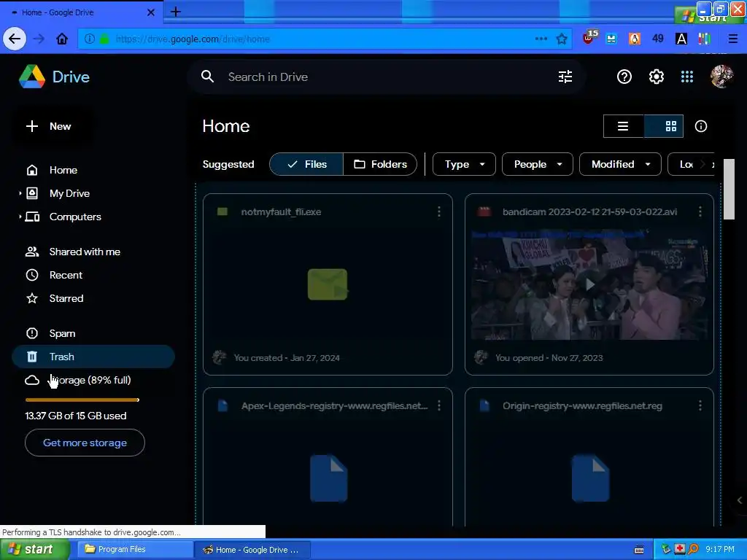Close the Google Drive browser tab

click(x=151, y=12)
